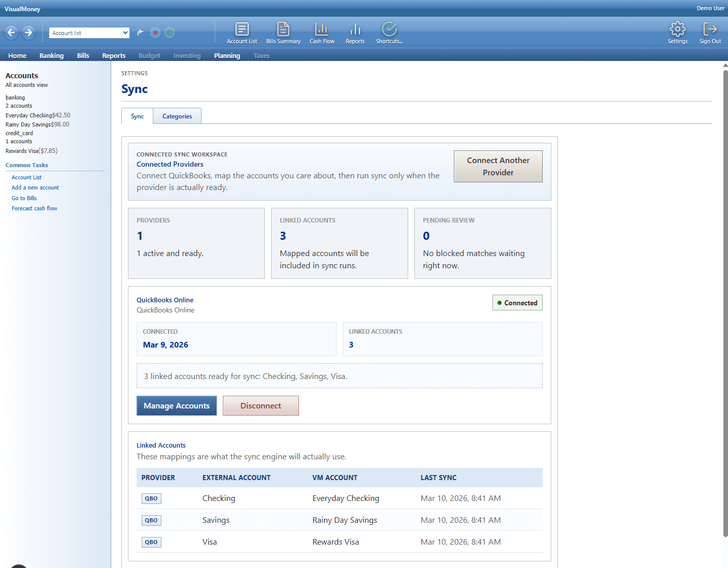Navigate back with the left arrow icon
Viewport: 728px width, 568px height.
tap(11, 32)
